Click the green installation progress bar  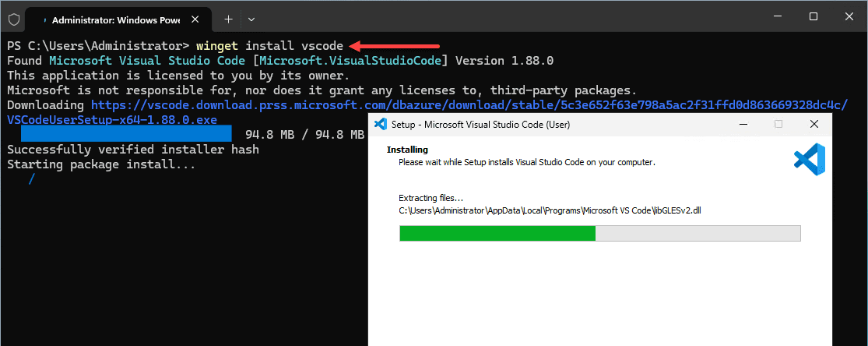[x=600, y=233]
